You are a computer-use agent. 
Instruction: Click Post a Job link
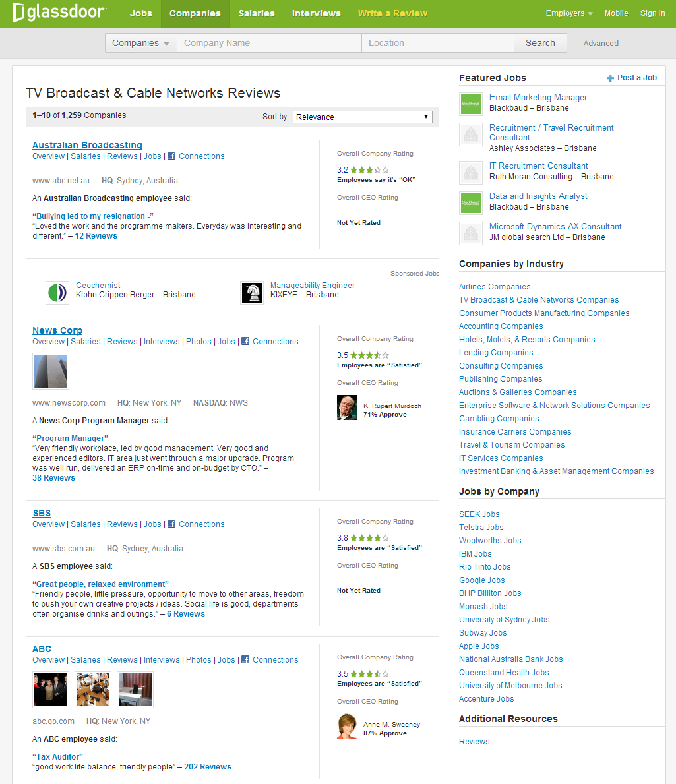pos(637,78)
